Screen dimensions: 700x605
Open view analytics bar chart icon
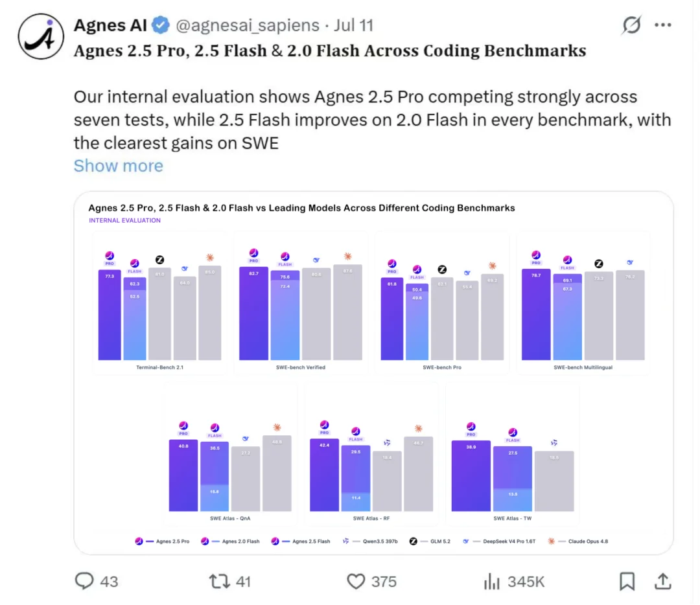(491, 581)
